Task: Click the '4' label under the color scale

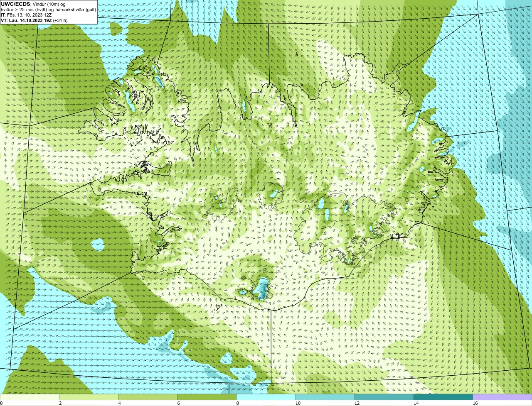Action: (119, 403)
